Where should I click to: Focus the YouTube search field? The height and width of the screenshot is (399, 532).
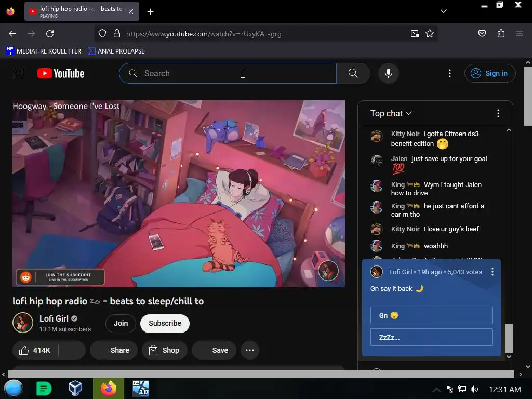pyautogui.click(x=228, y=73)
